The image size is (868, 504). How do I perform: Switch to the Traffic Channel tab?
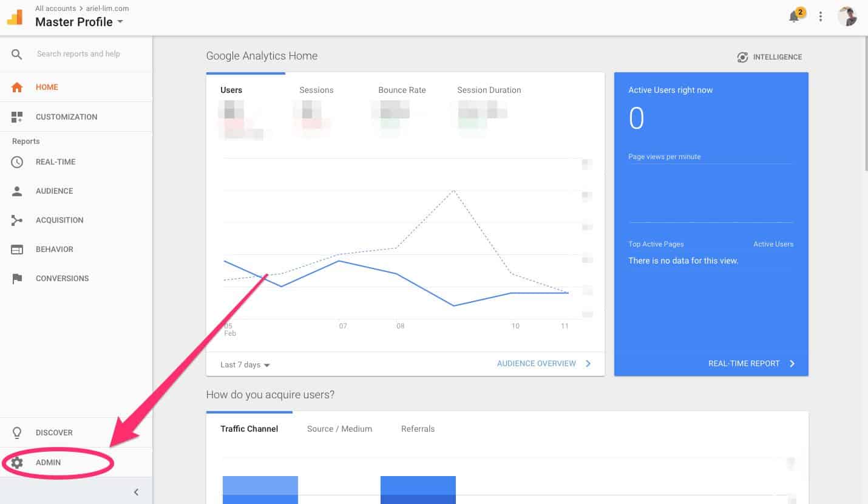(249, 429)
